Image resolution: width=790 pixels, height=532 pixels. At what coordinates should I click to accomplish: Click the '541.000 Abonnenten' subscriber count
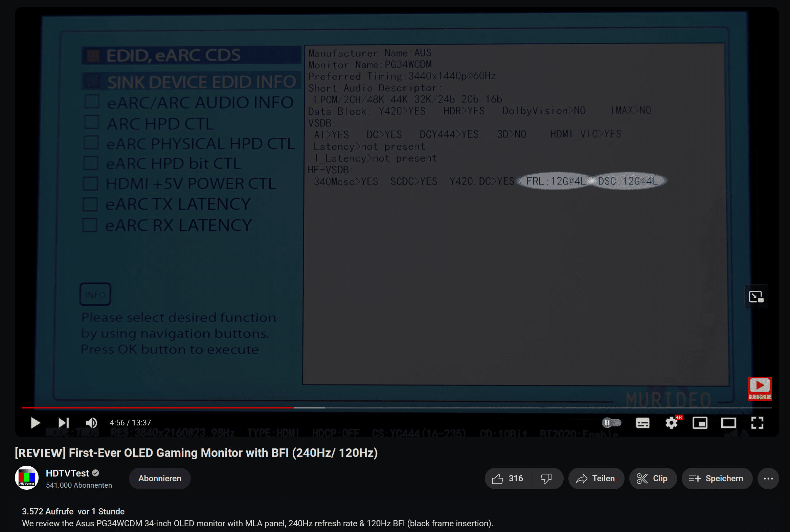click(x=79, y=485)
